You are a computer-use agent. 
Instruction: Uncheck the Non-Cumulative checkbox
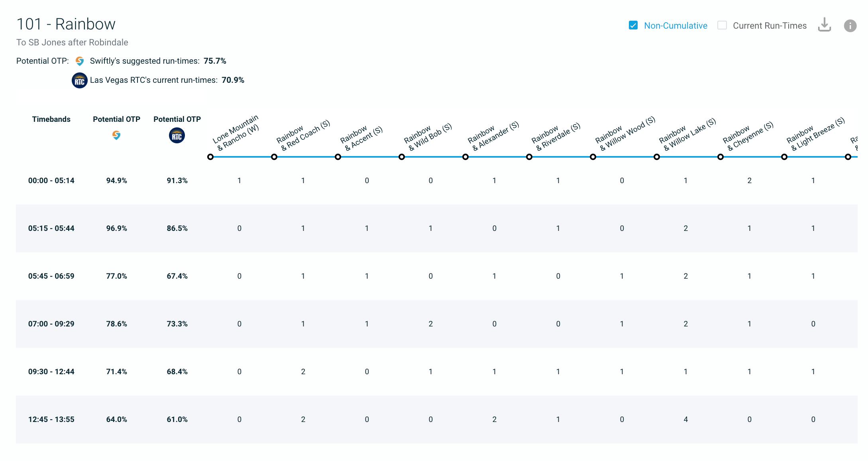[x=633, y=25]
